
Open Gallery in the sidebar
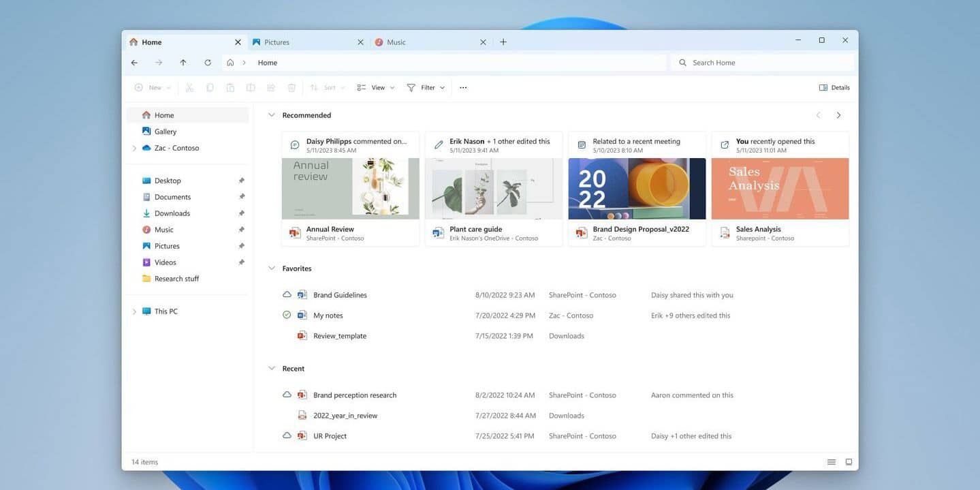pyautogui.click(x=165, y=132)
